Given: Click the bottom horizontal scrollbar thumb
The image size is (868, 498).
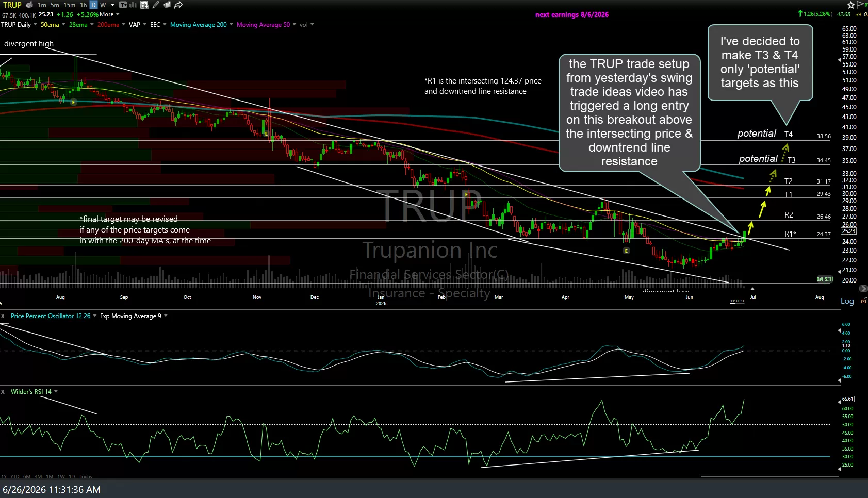Looking at the screenshot, I should (x=769, y=476).
